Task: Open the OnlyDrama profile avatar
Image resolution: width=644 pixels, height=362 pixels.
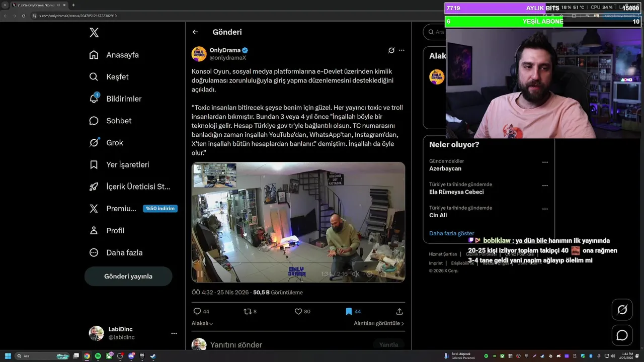Action: 199,54
